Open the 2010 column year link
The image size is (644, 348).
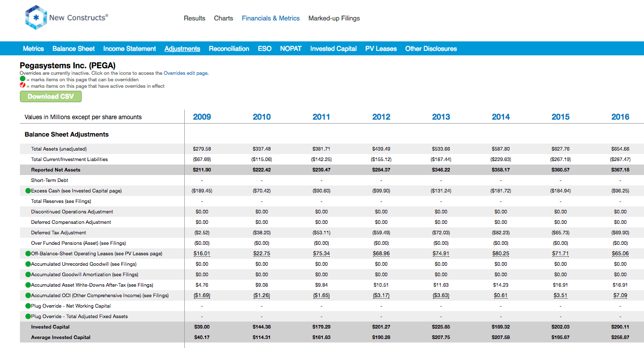point(261,117)
